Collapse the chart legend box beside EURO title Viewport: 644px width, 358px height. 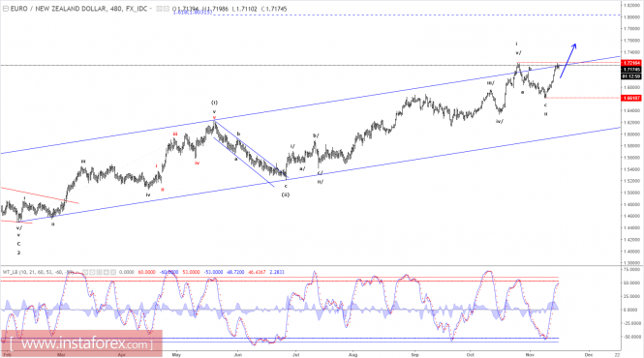[6, 9]
